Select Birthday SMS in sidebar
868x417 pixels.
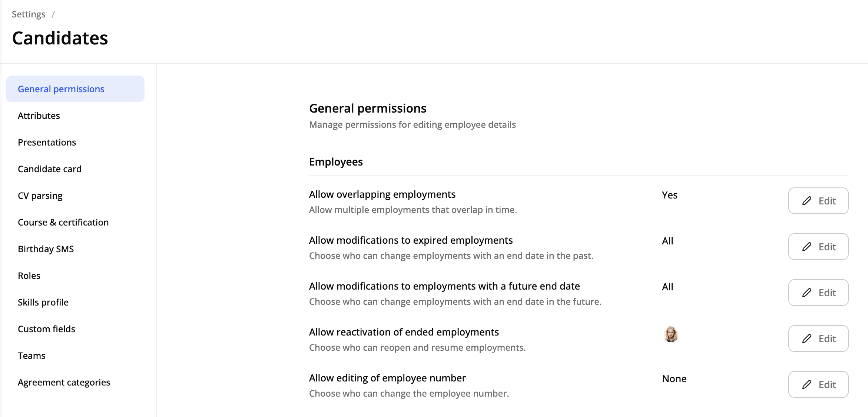(x=46, y=249)
